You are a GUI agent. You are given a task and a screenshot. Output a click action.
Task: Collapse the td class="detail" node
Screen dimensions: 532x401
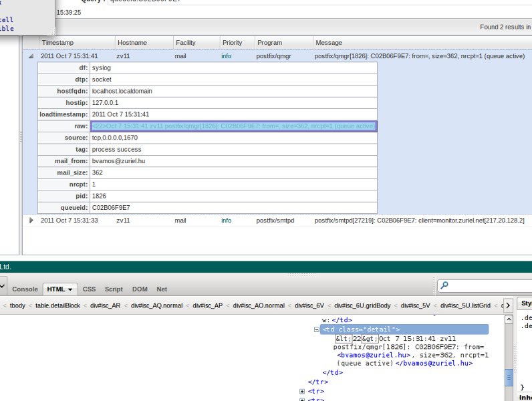pyautogui.click(x=317, y=329)
